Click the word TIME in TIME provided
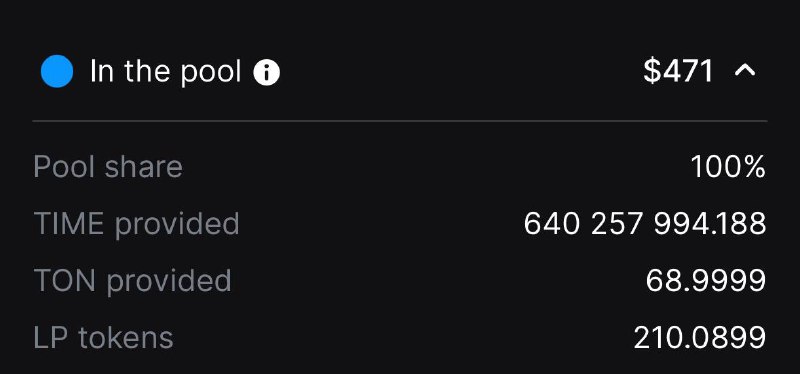The height and width of the screenshot is (374, 800). (71, 224)
